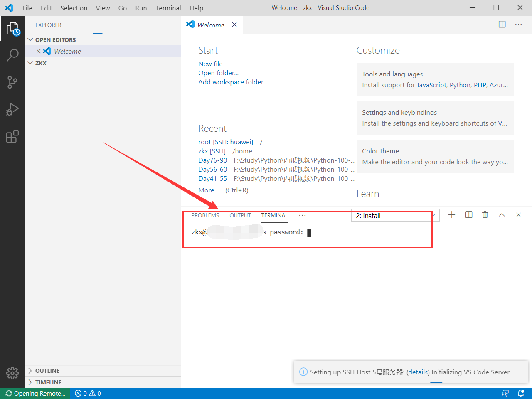The height and width of the screenshot is (399, 532).
Task: Expand the TIMELINE section
Action: pyautogui.click(x=103, y=382)
